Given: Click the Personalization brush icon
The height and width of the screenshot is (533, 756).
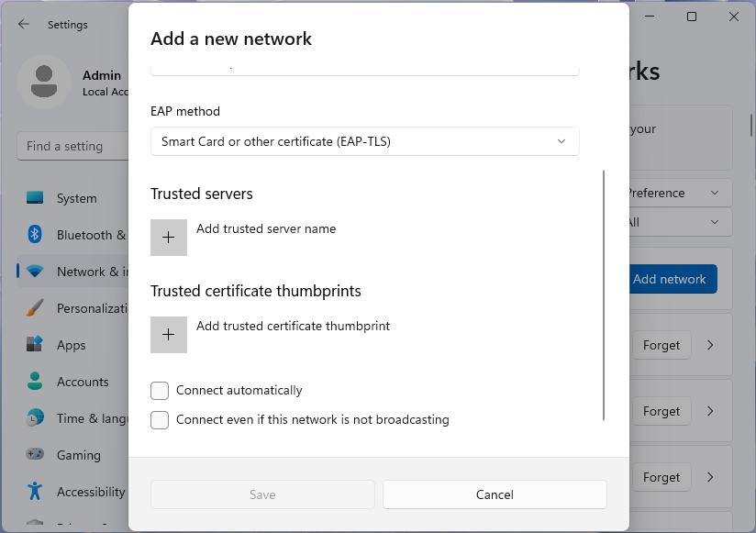Looking at the screenshot, I should click(x=36, y=308).
